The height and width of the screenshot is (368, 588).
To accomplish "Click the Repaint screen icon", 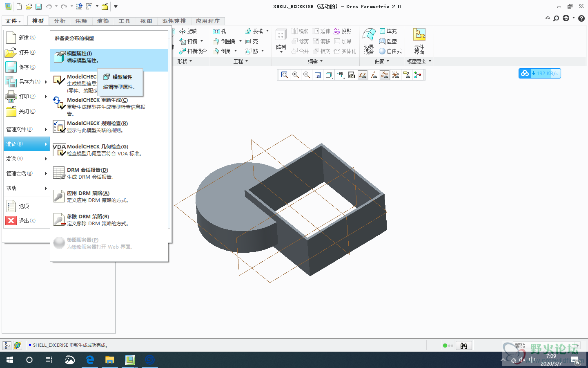I will (318, 75).
